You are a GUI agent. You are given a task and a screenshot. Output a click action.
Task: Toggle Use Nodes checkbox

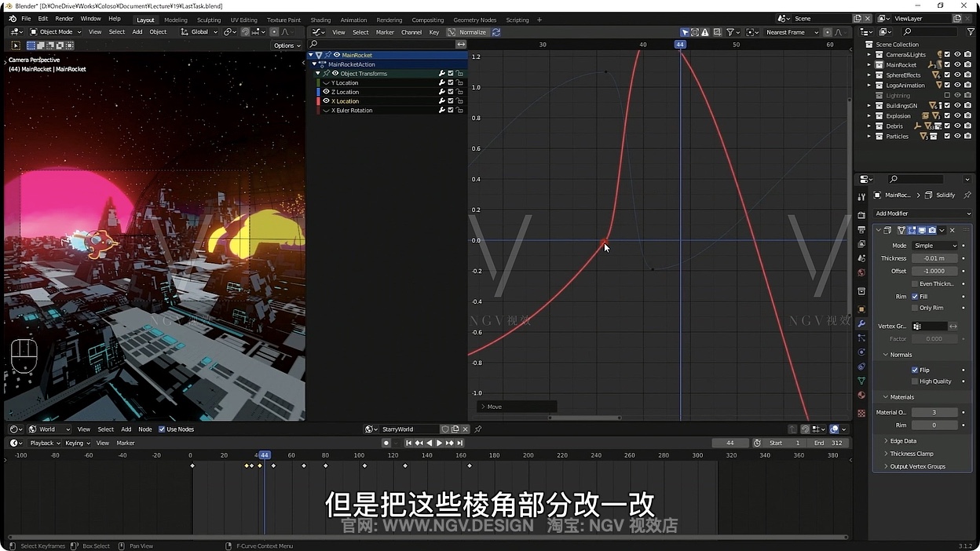tap(162, 429)
